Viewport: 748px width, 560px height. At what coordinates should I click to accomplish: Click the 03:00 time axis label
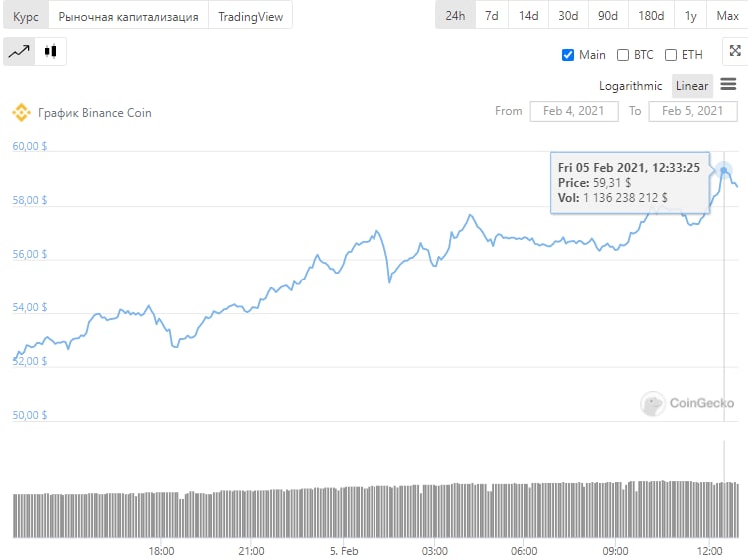(435, 551)
